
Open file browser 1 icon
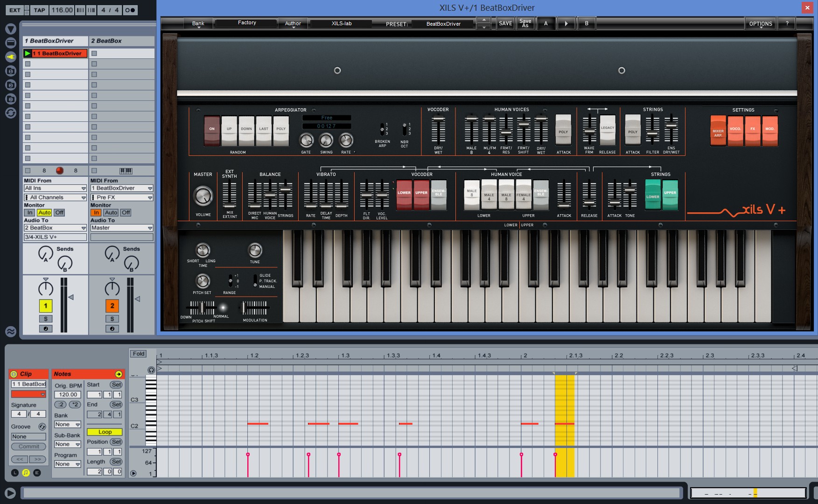[x=11, y=70]
